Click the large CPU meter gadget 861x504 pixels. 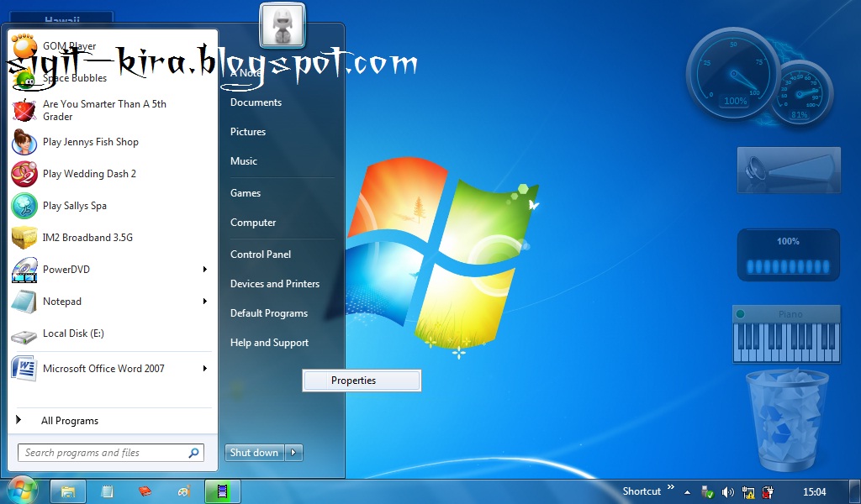tap(733, 73)
